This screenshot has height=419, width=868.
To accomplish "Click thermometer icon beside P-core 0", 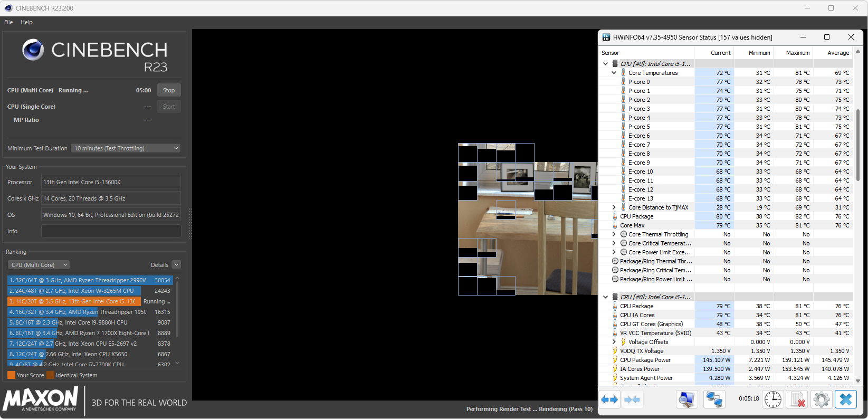I will coord(623,82).
